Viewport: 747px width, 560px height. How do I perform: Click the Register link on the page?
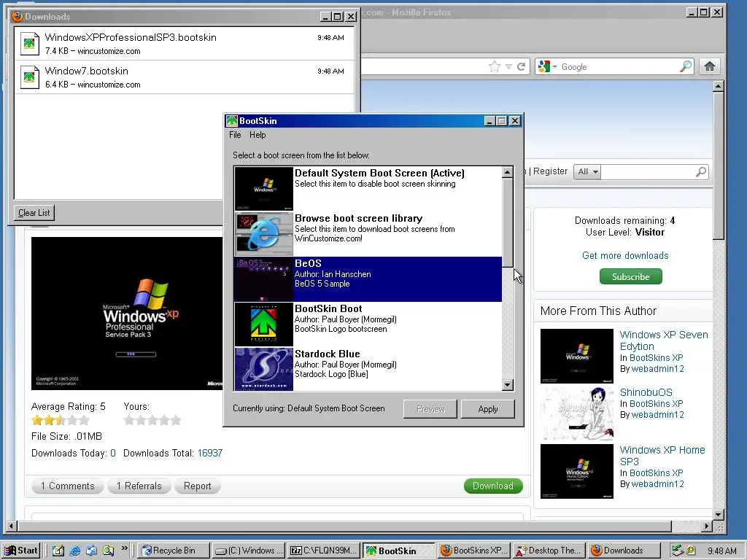click(x=550, y=171)
